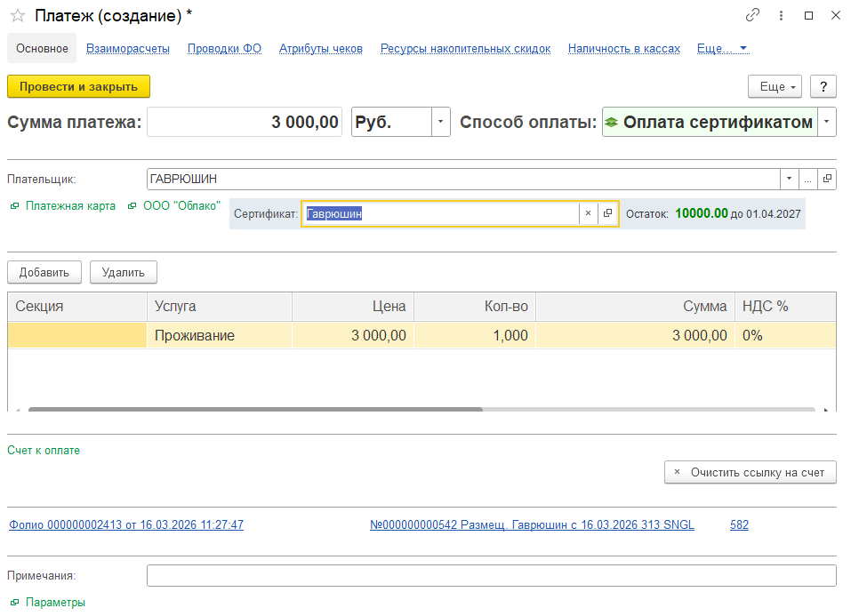Click the Плательщик ellipsis select button
851x616 pixels.
[808, 179]
